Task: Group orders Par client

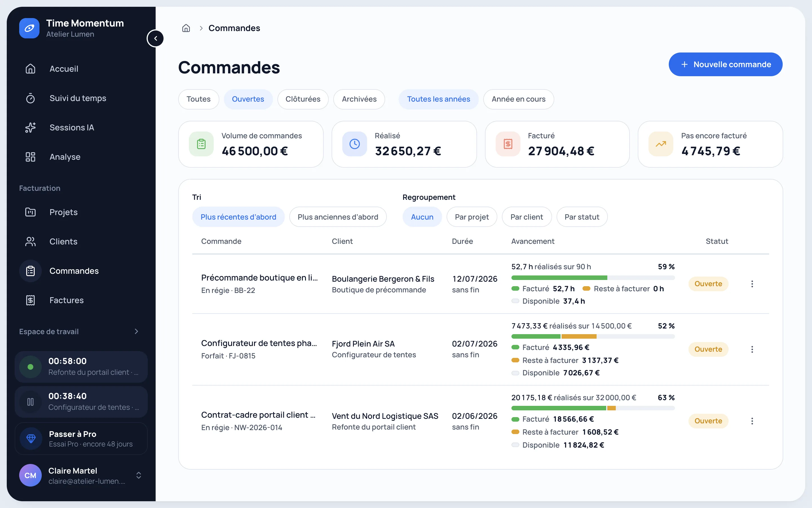Action: (526, 217)
